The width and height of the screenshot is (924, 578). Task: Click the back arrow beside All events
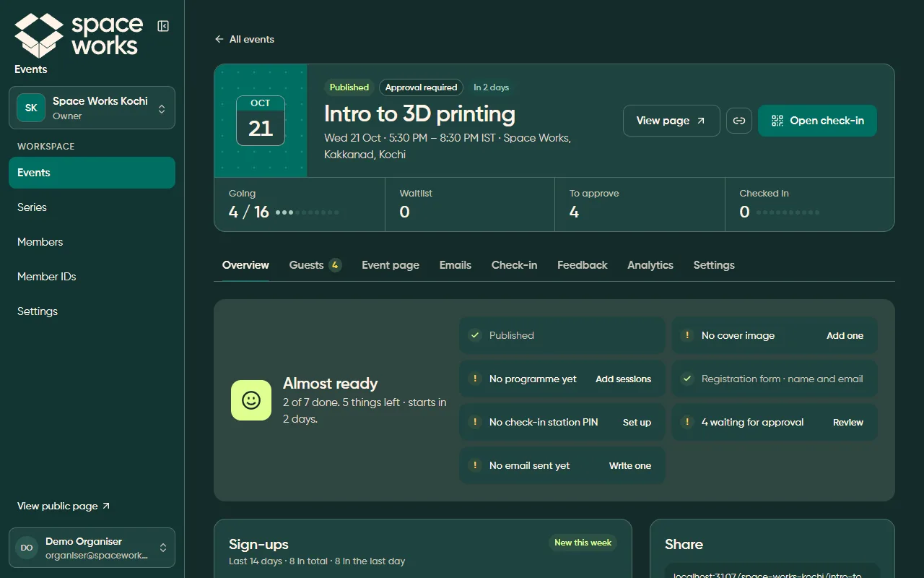pos(219,39)
